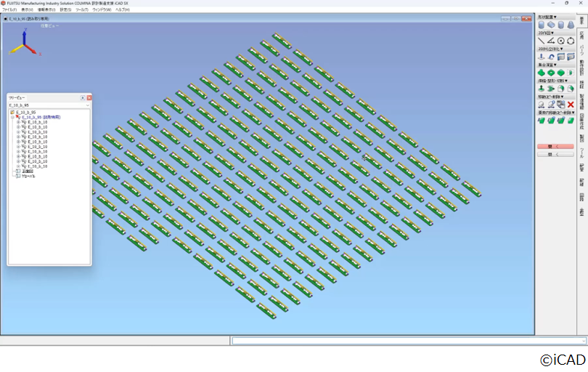This screenshot has height=372, width=588.
Task: Switch to the 図面作成 vertical tab
Action: click(x=581, y=121)
